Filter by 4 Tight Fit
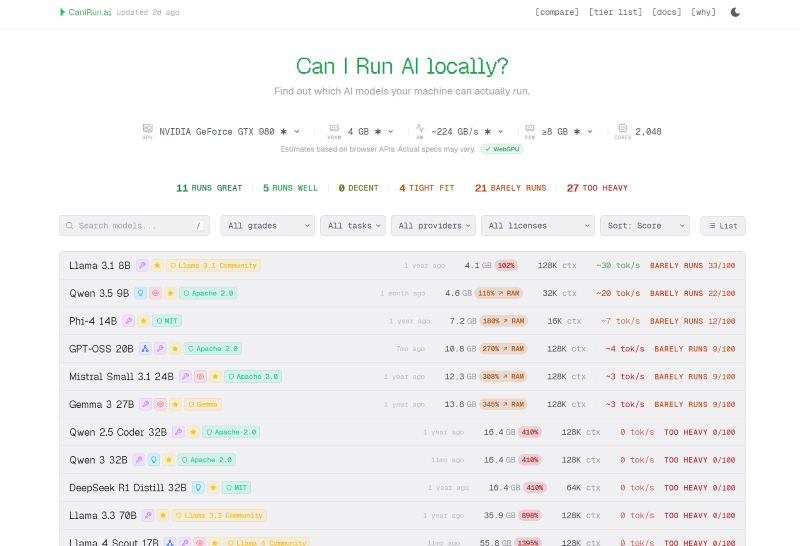 pyautogui.click(x=427, y=188)
